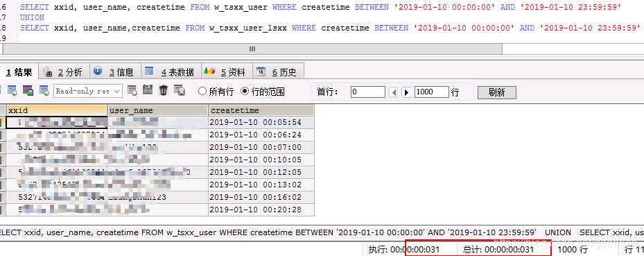This screenshot has height=256, width=644.
Task: Click the grid icon left of Read-only dropdown
Action: 44,91
